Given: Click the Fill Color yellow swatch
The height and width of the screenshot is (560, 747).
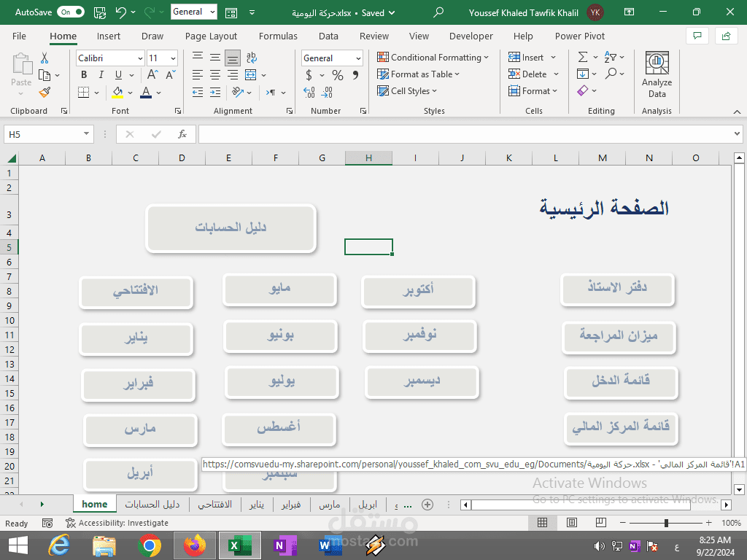Looking at the screenshot, I should click(117, 93).
